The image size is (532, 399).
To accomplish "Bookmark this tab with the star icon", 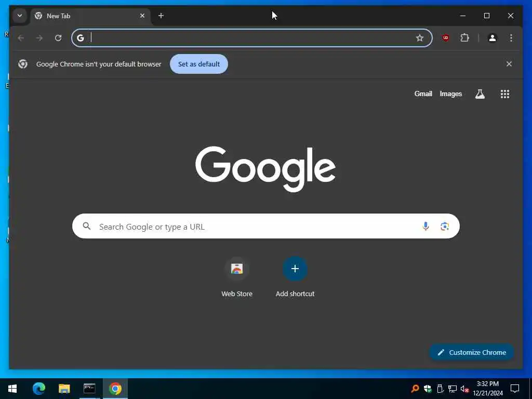I will 420,38.
